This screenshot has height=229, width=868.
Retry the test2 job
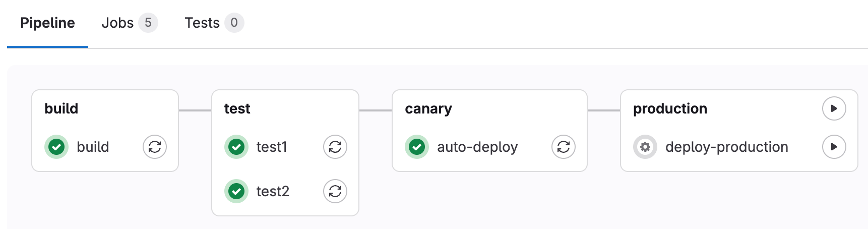[x=335, y=191]
